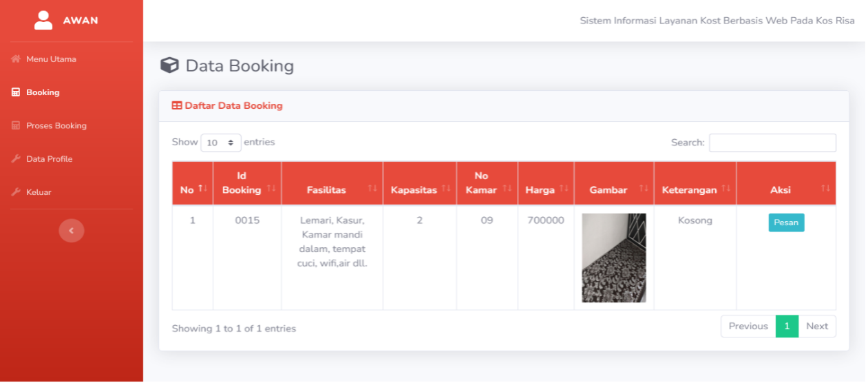Click the Previous pagination button
This screenshot has height=385, width=868.
click(x=748, y=326)
